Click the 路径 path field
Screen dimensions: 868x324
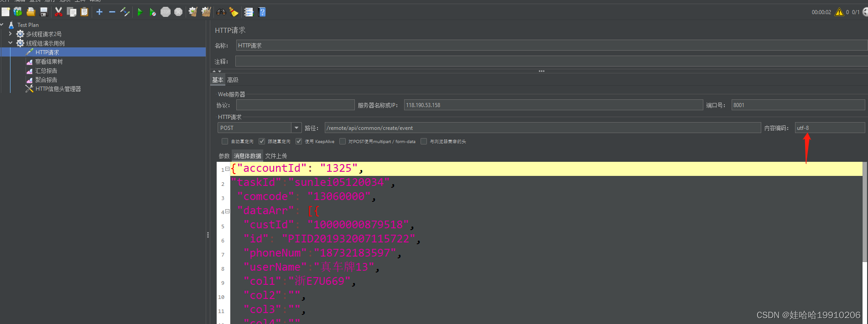543,128
